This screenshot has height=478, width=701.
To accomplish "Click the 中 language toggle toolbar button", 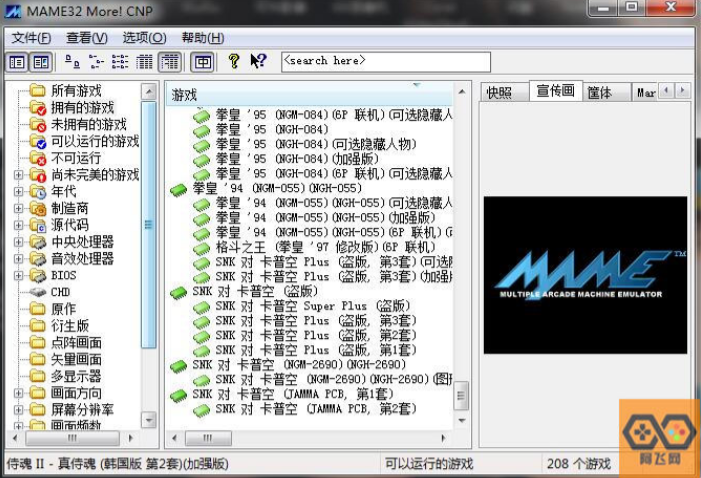I will coord(203,62).
